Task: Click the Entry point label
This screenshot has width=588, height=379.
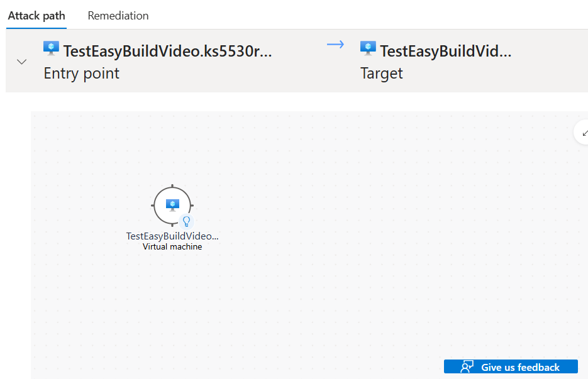Action: pos(81,73)
